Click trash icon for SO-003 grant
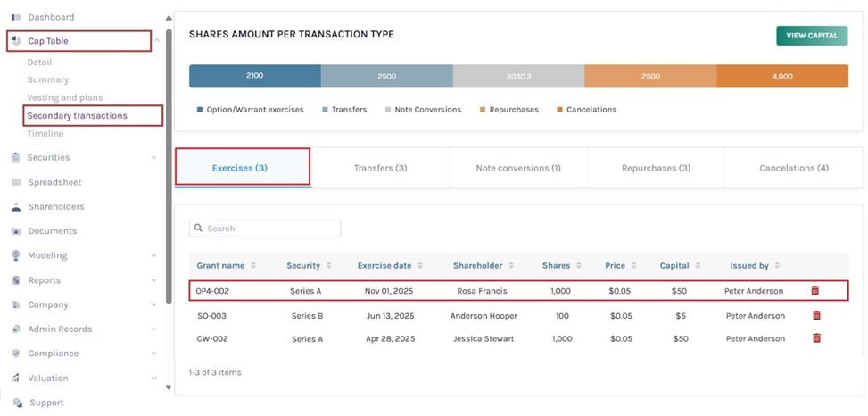 click(x=814, y=315)
